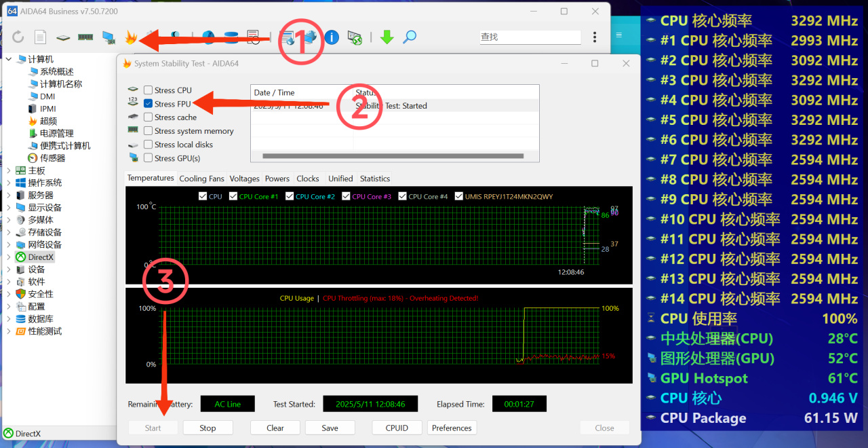868x448 pixels.
Task: Expand the 存储设备 tree node
Action: [9, 232]
